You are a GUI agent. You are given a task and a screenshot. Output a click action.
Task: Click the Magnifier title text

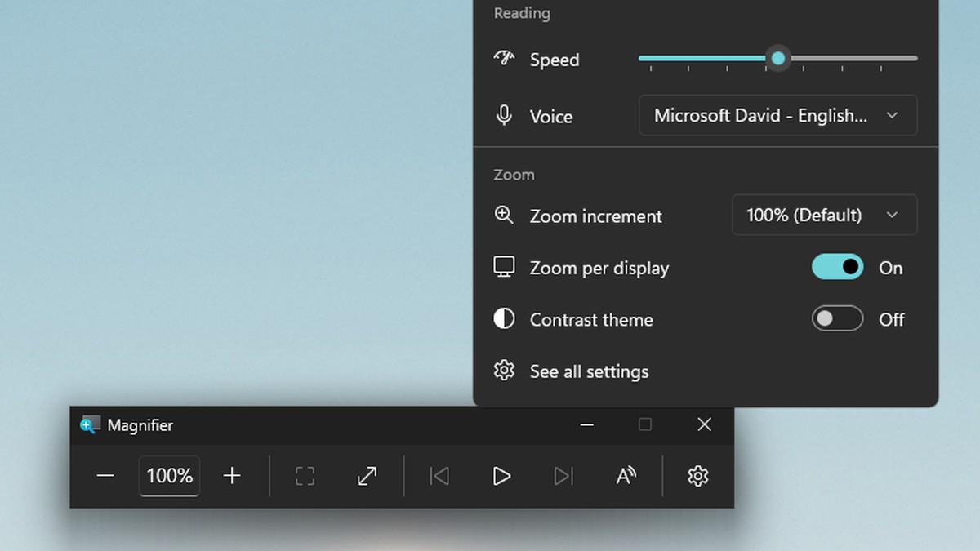pos(140,425)
